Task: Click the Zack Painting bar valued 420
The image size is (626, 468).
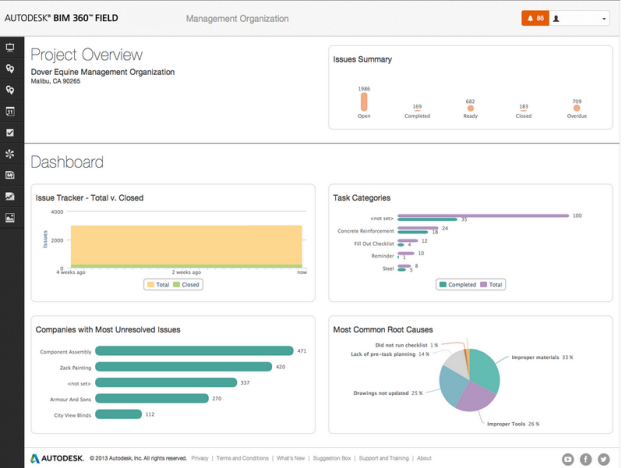Action: click(x=184, y=367)
